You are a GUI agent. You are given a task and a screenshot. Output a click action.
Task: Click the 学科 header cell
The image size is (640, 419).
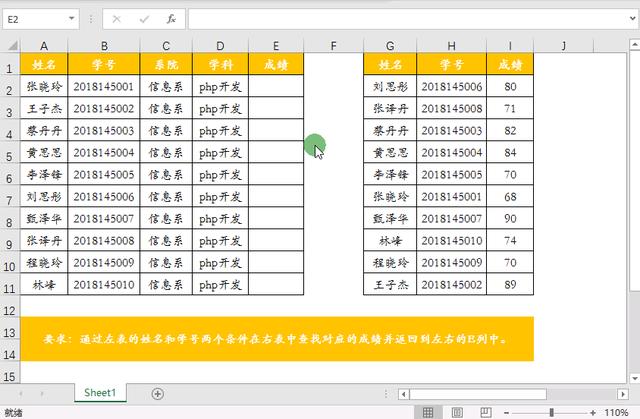click(x=220, y=64)
